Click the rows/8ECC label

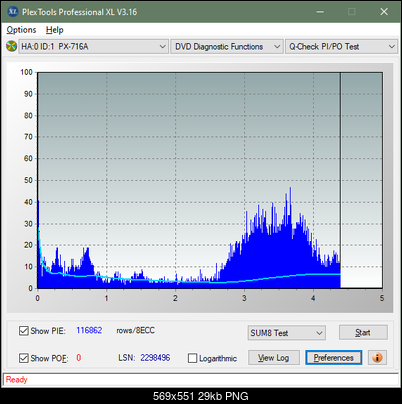(135, 331)
